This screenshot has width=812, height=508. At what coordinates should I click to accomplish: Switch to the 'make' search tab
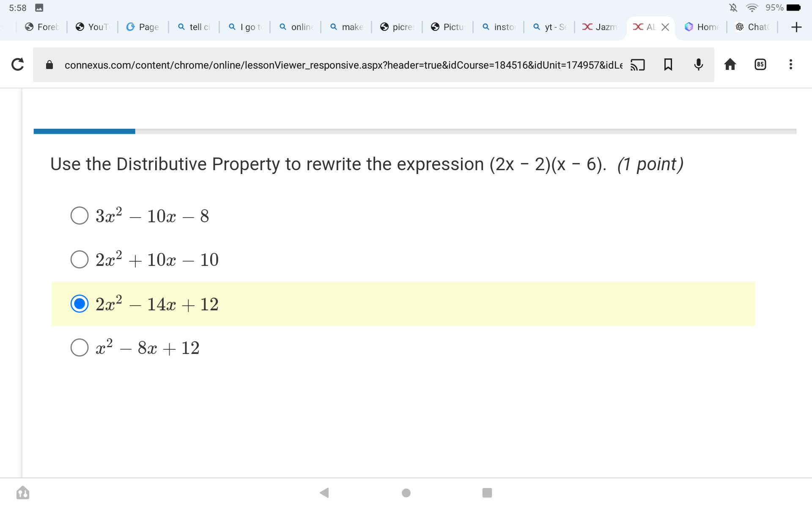346,27
